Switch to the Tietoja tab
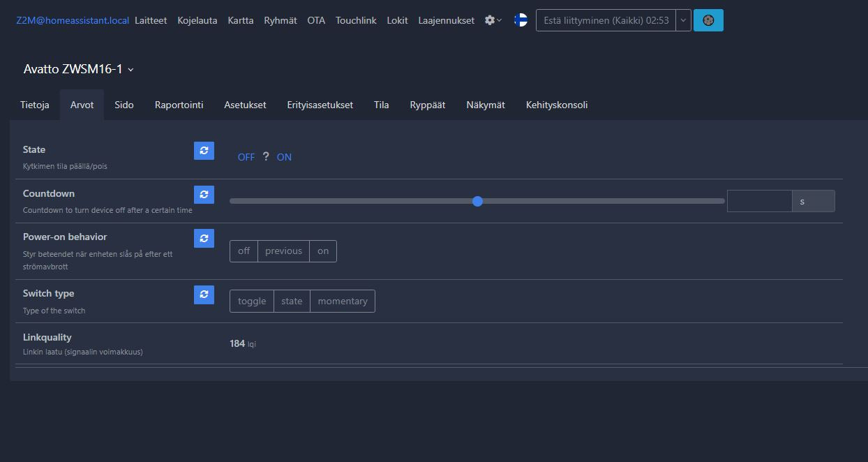The image size is (868, 462). [35, 105]
